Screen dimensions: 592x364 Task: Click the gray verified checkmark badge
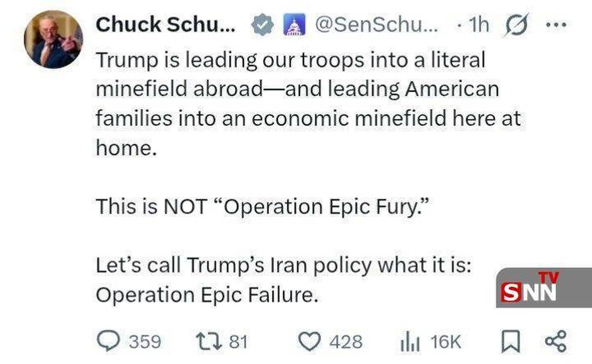(x=262, y=25)
